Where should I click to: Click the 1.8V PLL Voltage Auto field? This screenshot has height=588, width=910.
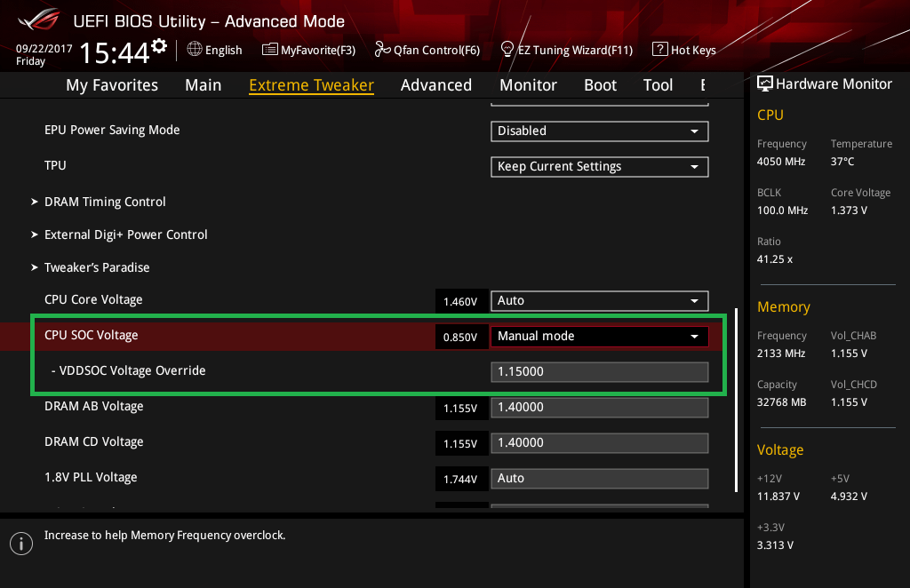(600, 479)
